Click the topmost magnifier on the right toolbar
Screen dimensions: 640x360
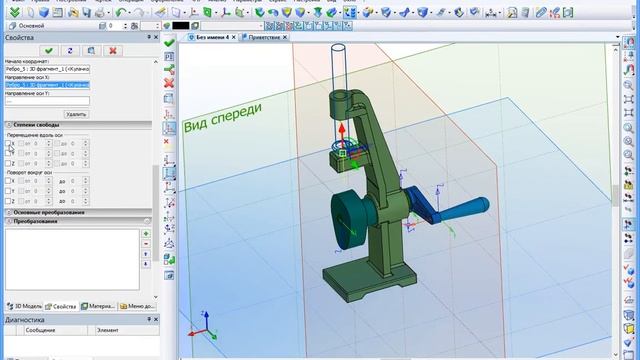tap(629, 85)
